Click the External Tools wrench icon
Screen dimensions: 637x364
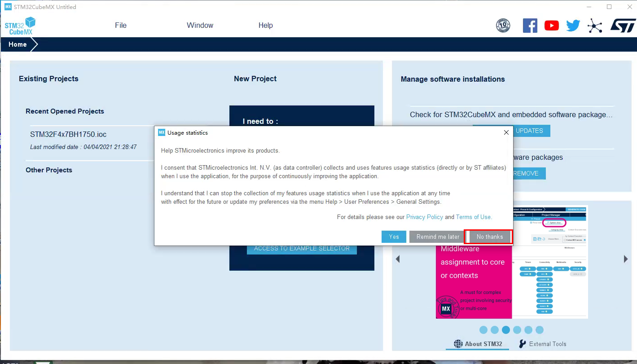coord(522,344)
